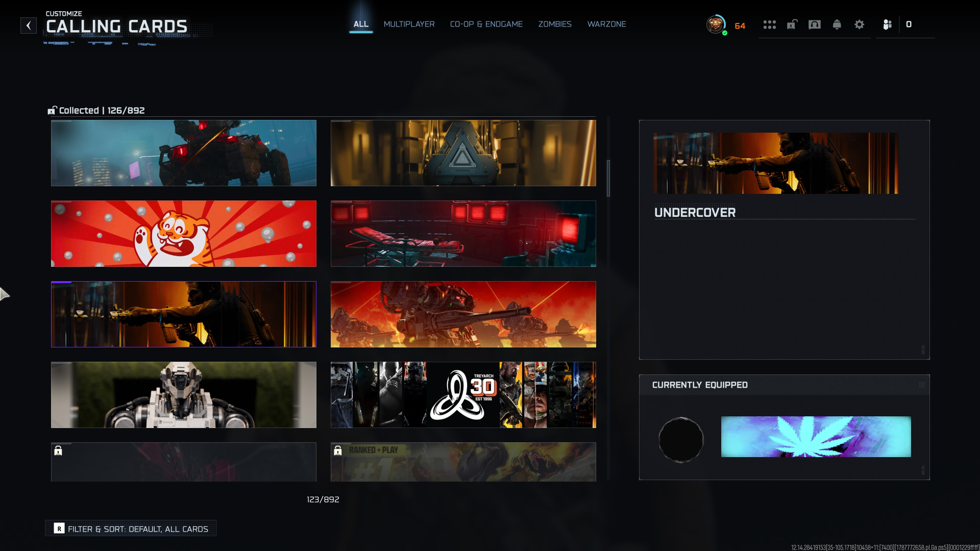Switch to the WARZONE tab
Viewport: 980px width, 551px height.
[607, 24]
